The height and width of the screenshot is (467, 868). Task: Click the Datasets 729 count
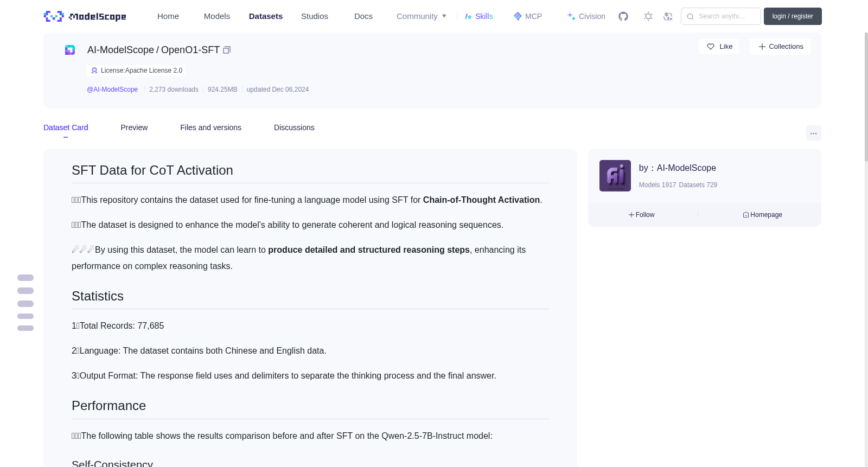[x=698, y=185]
